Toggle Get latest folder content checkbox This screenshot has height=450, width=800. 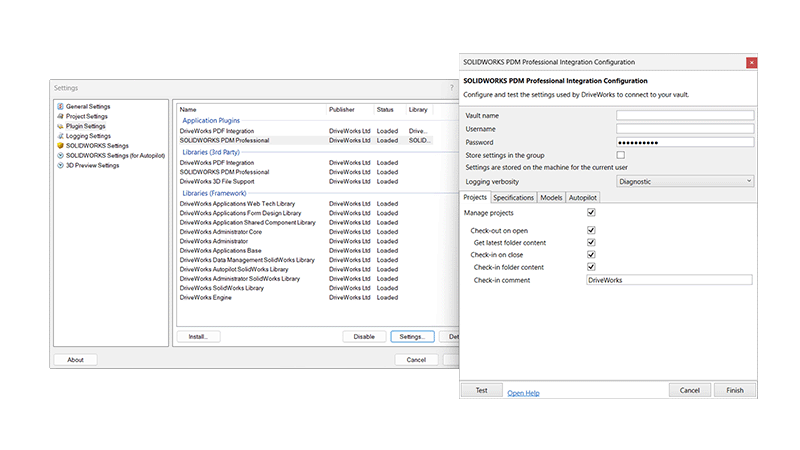pyautogui.click(x=591, y=242)
